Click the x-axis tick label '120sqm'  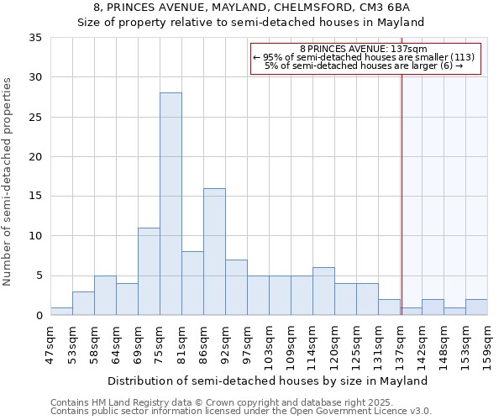(x=334, y=349)
